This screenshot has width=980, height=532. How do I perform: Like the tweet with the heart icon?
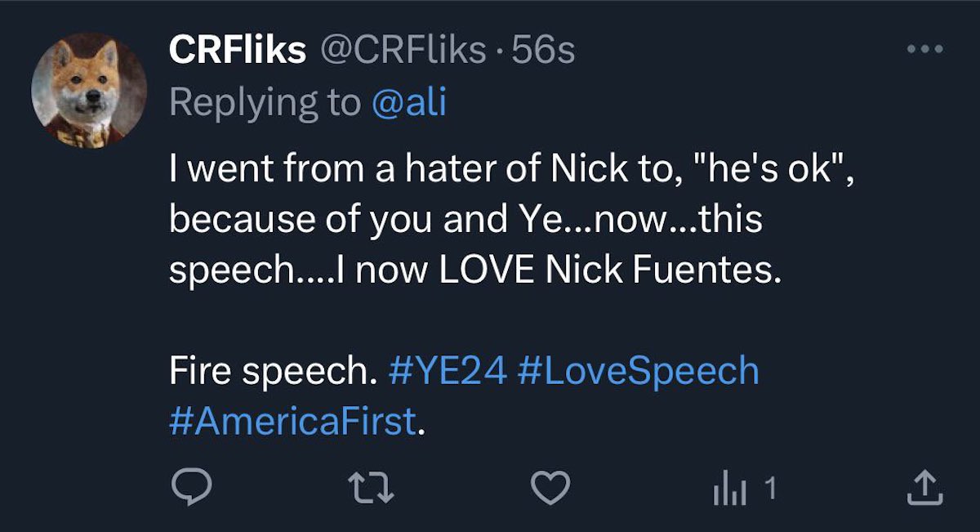click(550, 489)
